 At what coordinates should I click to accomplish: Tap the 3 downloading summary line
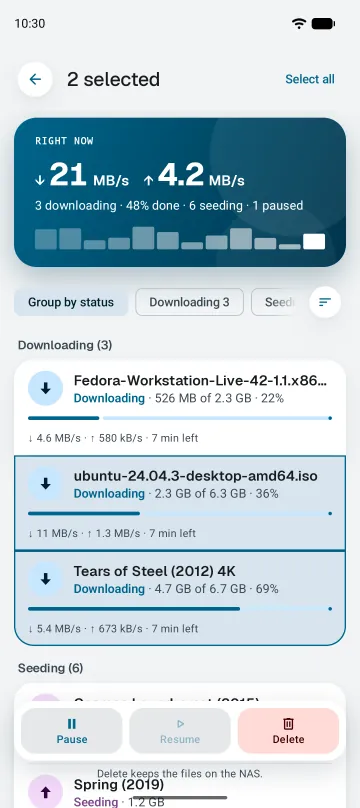click(169, 206)
